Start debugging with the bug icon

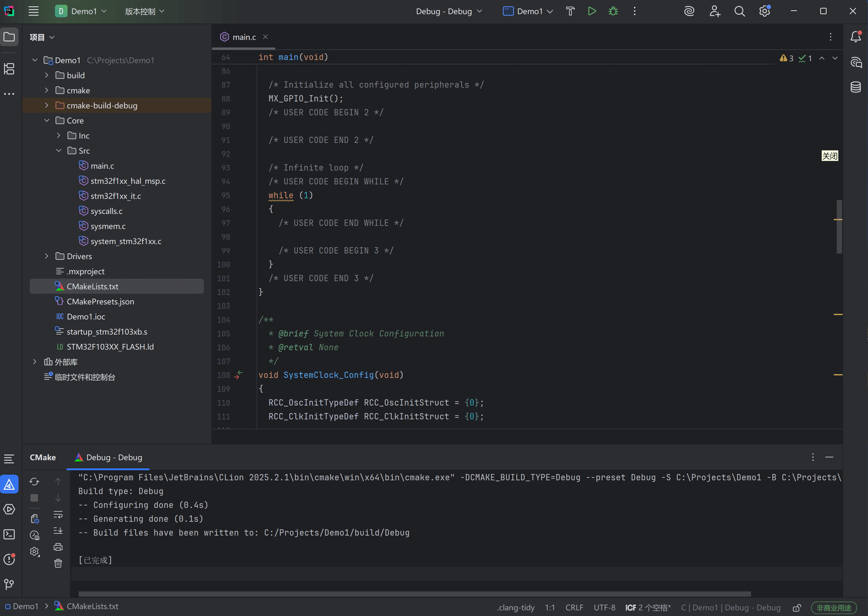coord(613,11)
